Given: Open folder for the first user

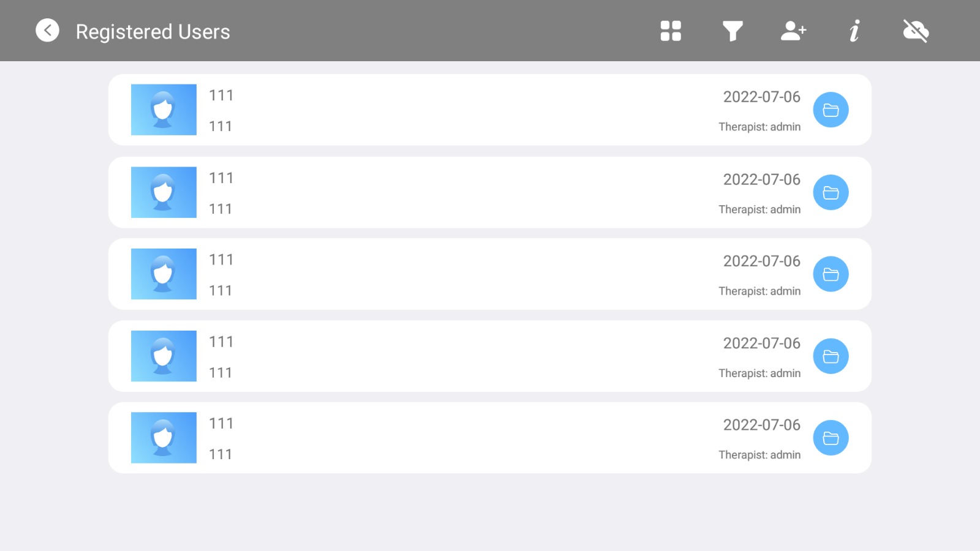Looking at the screenshot, I should click(x=831, y=110).
